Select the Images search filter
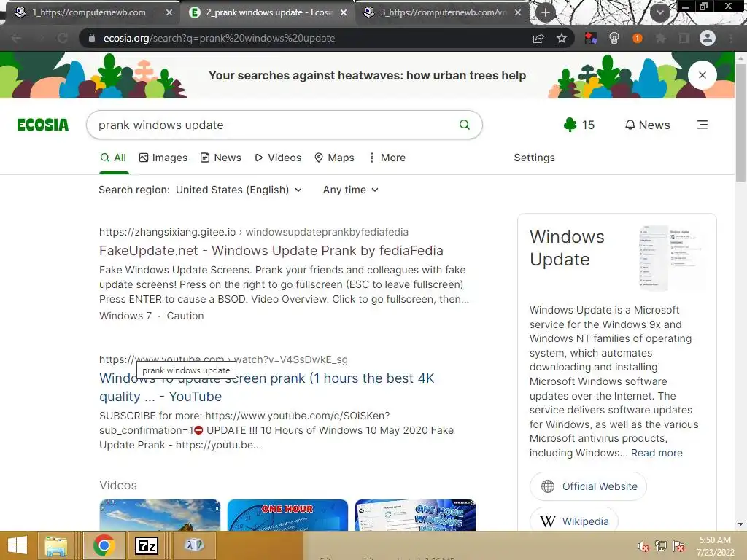 (163, 157)
